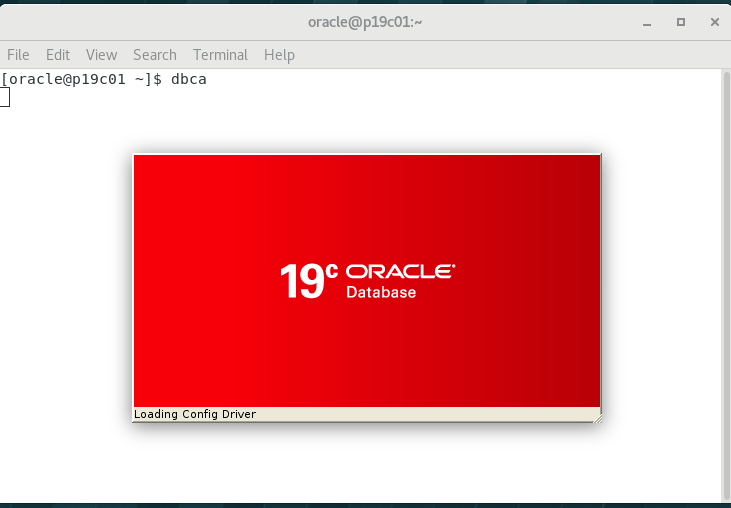Open the Search menu
This screenshot has width=731, height=508.
[155, 55]
